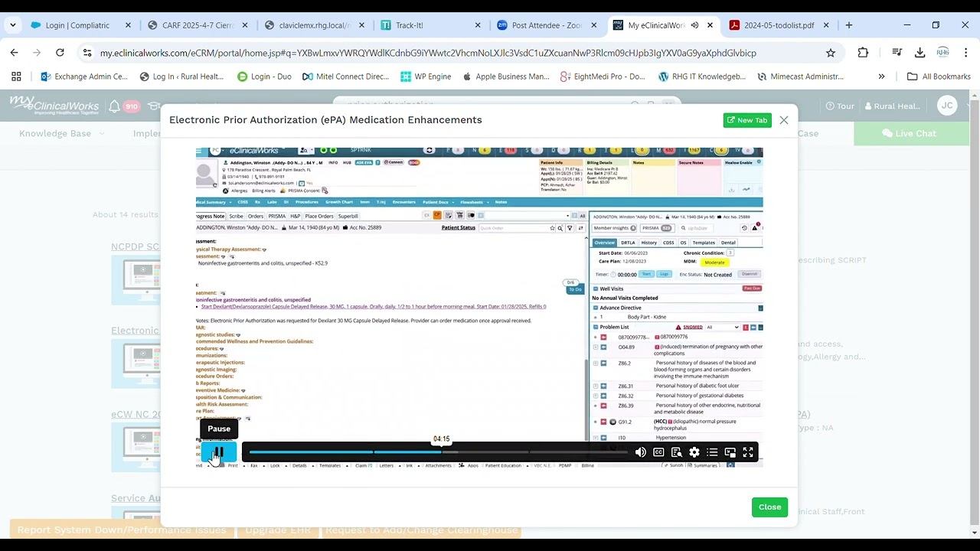Click Report System Down/Performance Issues

(122, 530)
